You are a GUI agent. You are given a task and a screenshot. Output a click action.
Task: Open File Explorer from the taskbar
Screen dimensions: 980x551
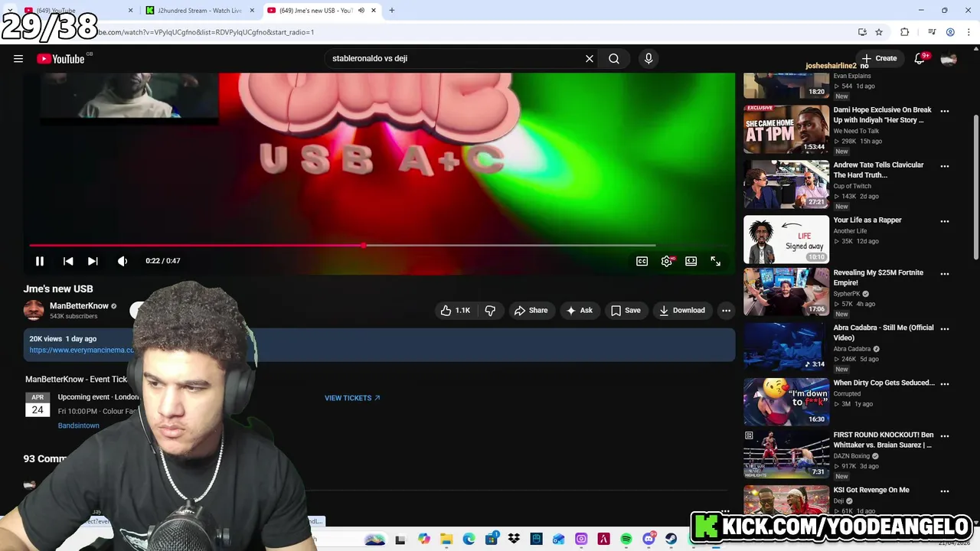pos(446,540)
